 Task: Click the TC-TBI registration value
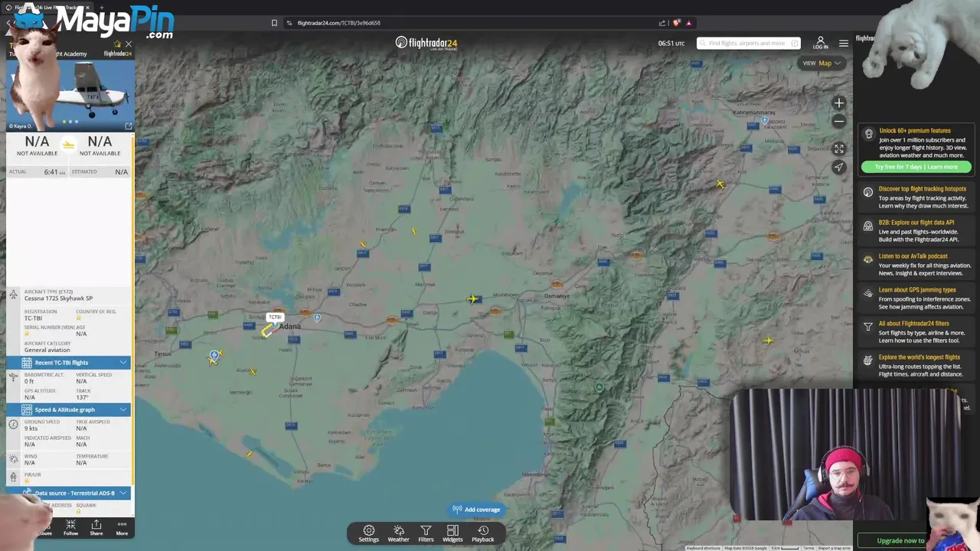tap(33, 318)
